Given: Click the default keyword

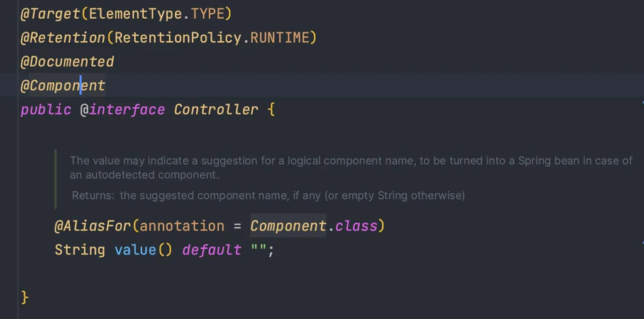Looking at the screenshot, I should pos(211,250).
